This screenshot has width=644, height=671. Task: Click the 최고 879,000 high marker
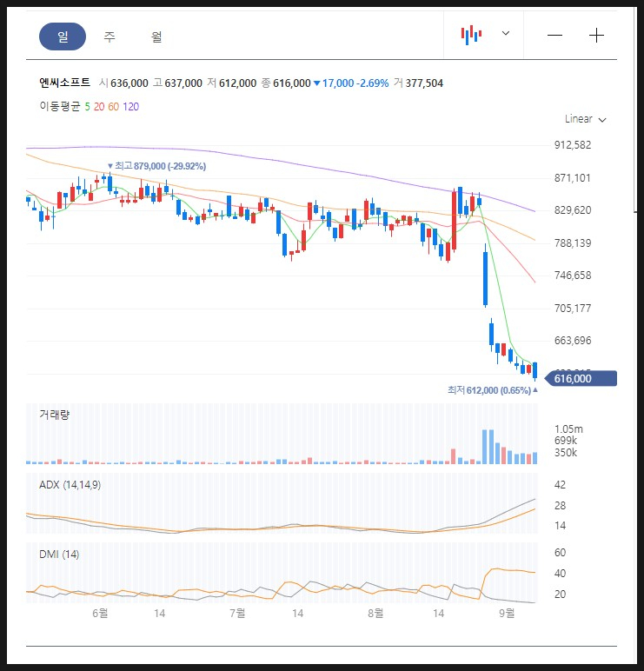tap(156, 166)
